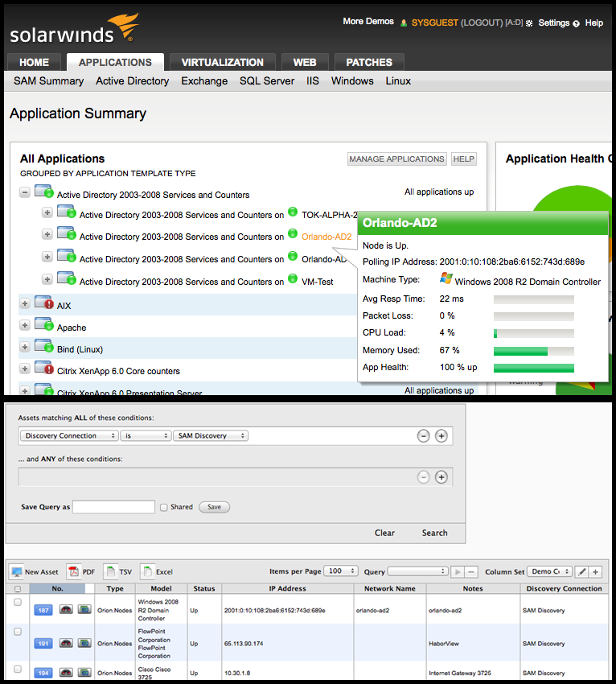Expand the Apache application group
Viewport: 616px width, 684px height.
(25, 325)
